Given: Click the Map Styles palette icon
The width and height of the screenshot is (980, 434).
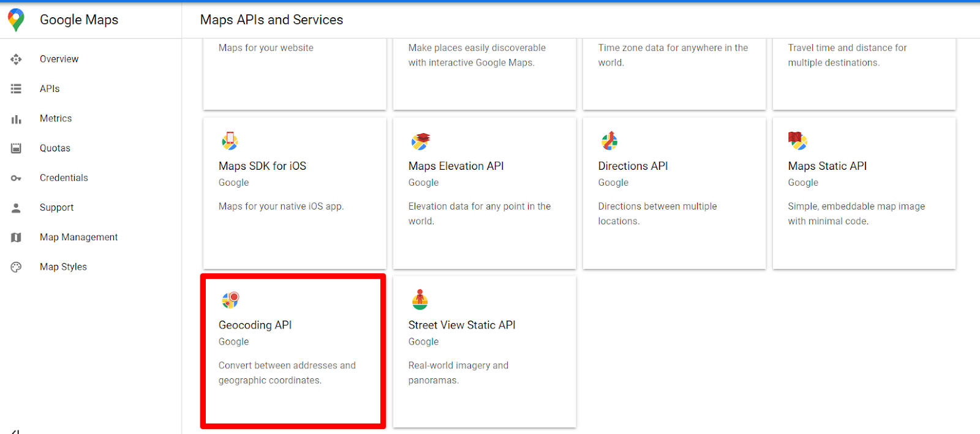Looking at the screenshot, I should 16,267.
